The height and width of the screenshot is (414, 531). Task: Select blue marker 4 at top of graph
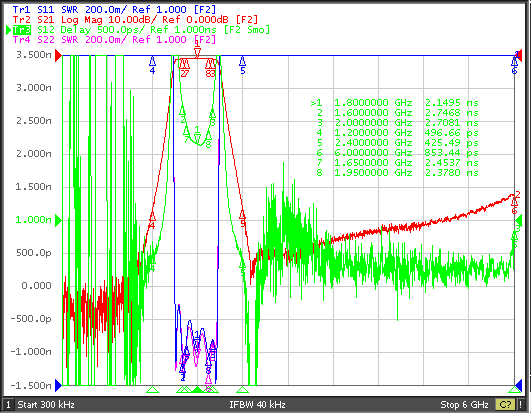(x=152, y=65)
